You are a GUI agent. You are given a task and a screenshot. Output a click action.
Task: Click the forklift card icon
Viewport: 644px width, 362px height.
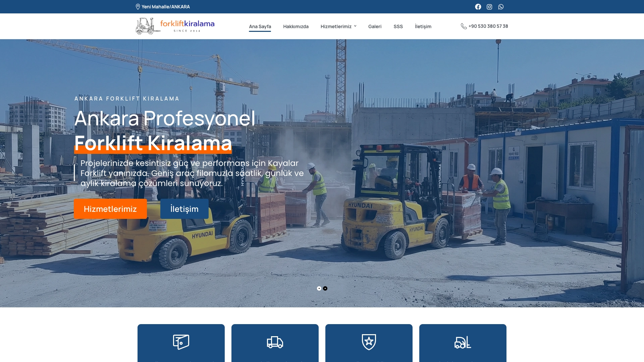463,342
